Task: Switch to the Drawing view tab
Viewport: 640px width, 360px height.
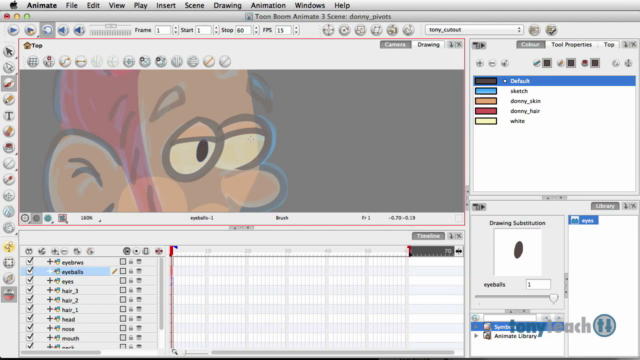Action: click(x=428, y=44)
